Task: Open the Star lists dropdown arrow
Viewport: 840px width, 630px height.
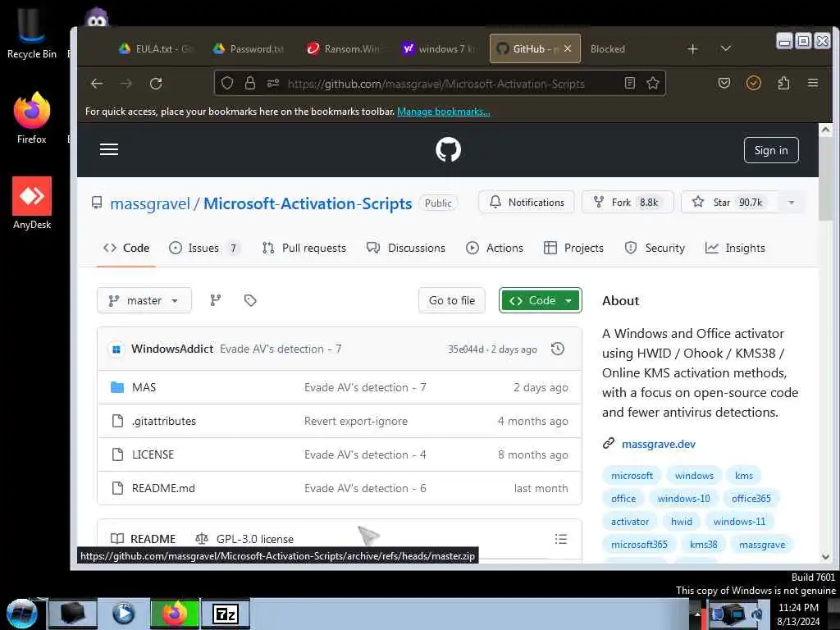Action: point(792,203)
